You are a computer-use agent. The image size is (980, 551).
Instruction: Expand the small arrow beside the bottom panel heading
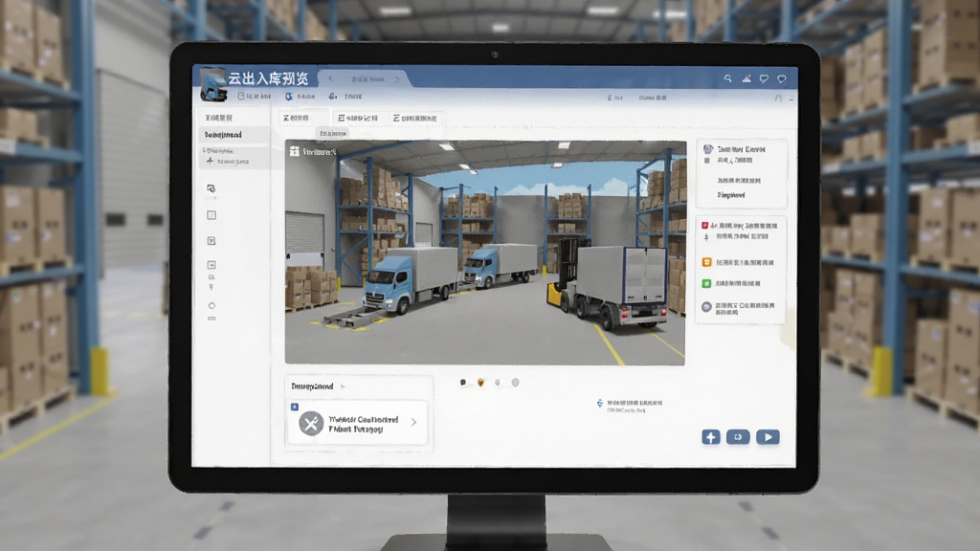click(x=343, y=386)
